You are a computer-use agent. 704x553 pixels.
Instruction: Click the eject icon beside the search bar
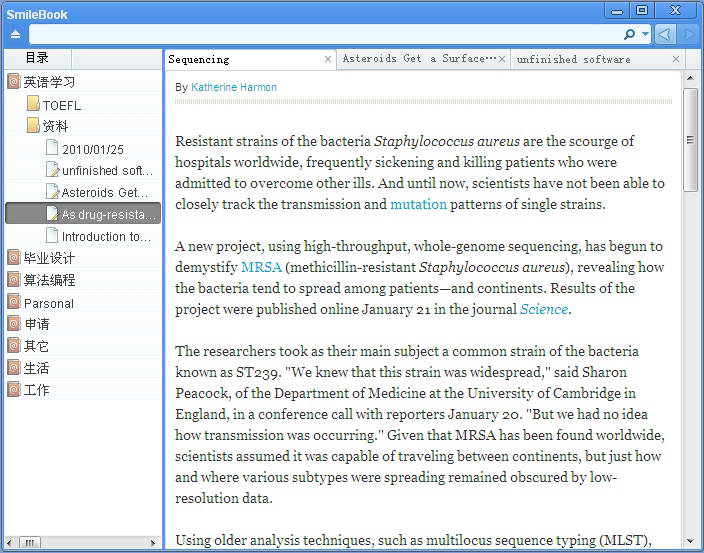point(15,34)
